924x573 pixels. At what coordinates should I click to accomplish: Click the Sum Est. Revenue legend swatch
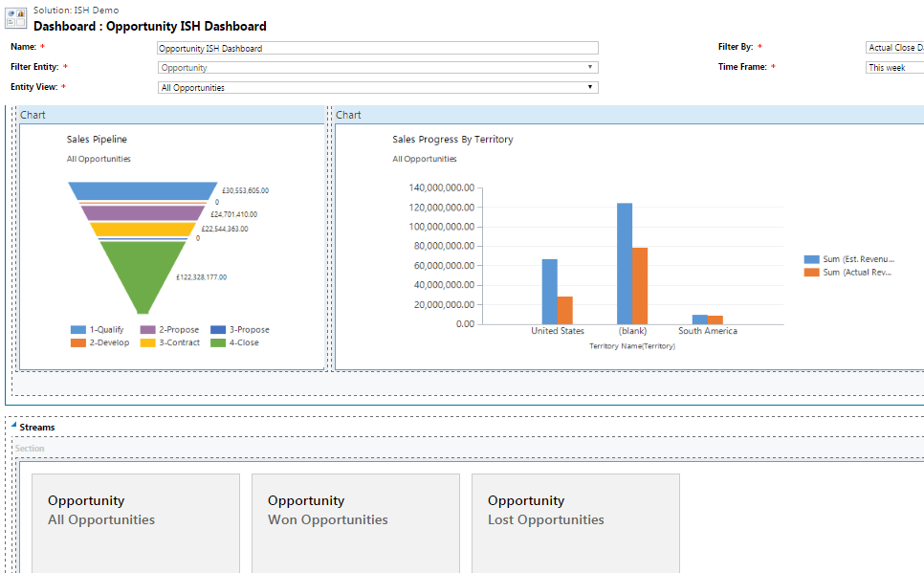tap(811, 259)
